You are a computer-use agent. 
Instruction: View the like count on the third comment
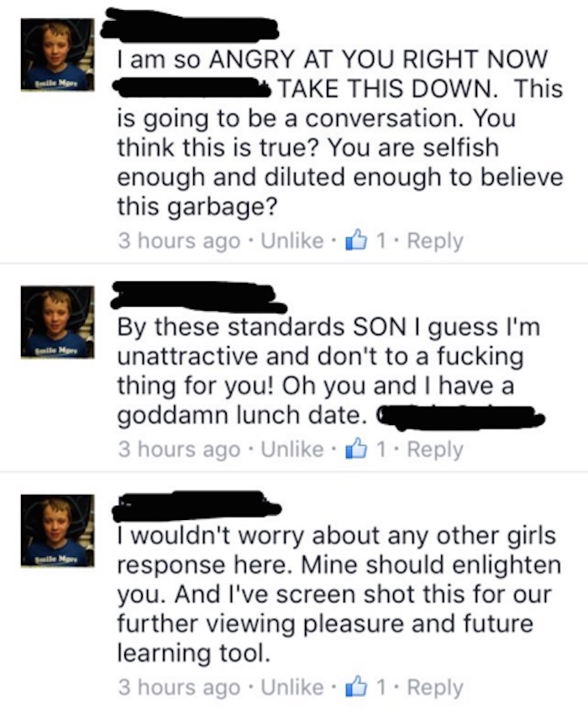[x=381, y=687]
